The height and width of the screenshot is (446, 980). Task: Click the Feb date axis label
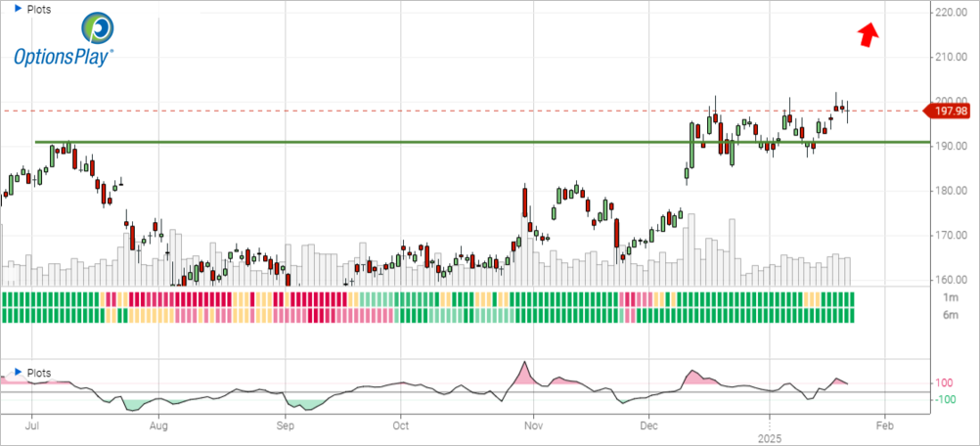884,425
